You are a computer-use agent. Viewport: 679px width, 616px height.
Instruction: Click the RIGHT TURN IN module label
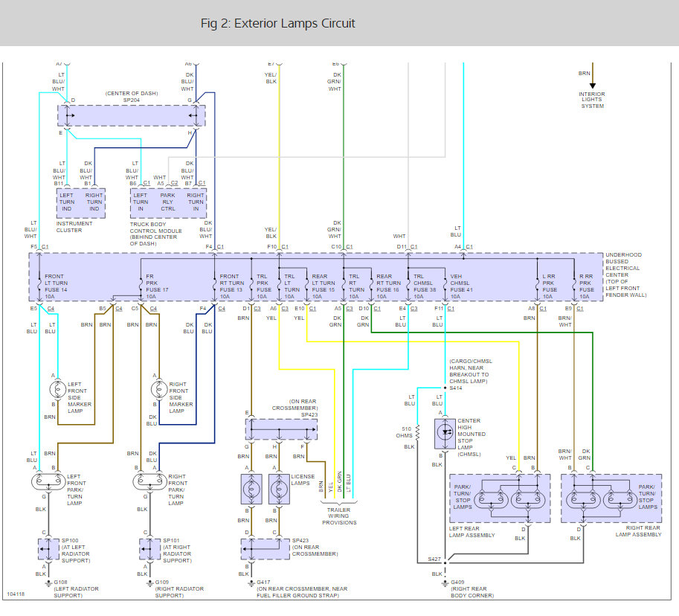coord(196,202)
